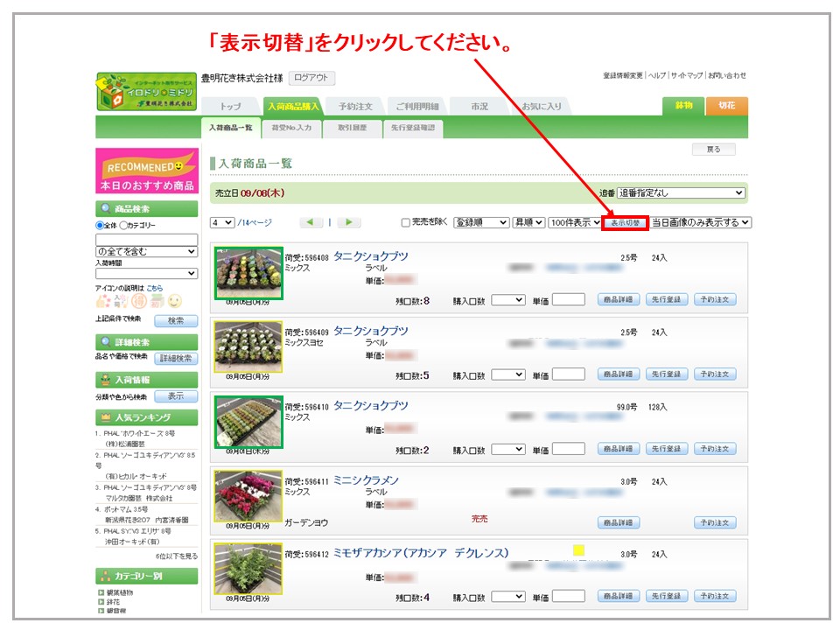Check the 完売を除く checkbox
This screenshot has width=840, height=630.
pos(405,223)
